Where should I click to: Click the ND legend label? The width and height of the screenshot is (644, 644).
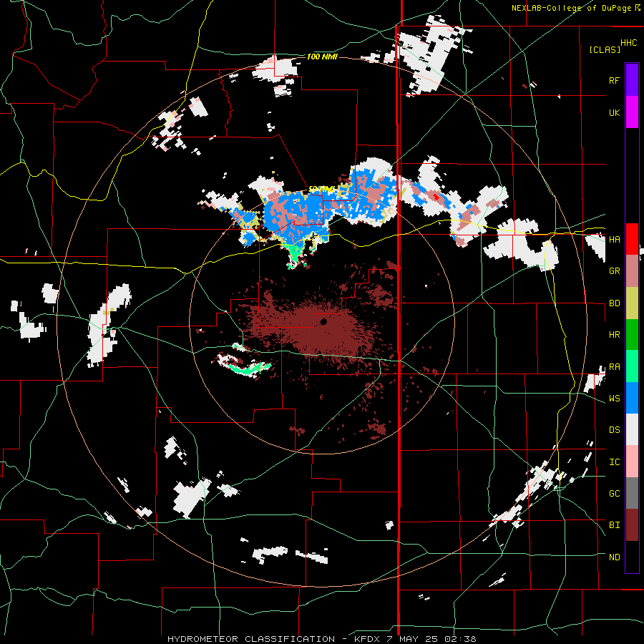[614, 557]
